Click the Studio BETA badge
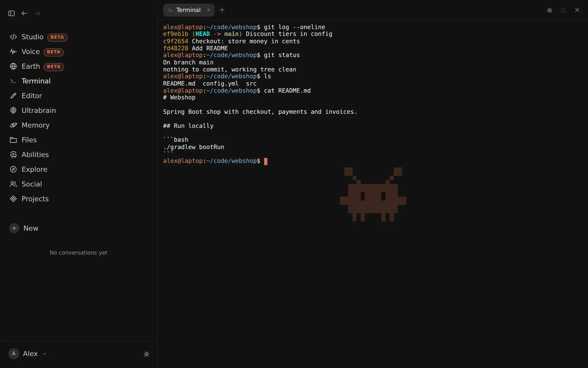The height and width of the screenshot is (368, 588). (x=57, y=37)
